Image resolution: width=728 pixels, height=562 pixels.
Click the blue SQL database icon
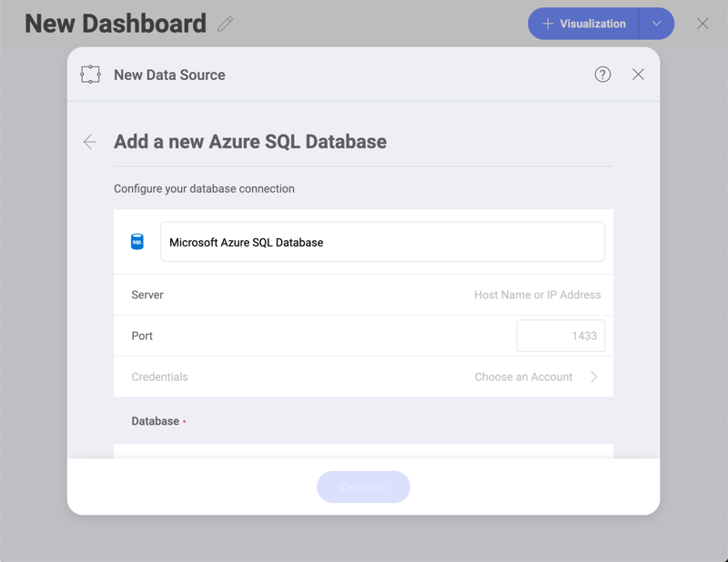[137, 242]
